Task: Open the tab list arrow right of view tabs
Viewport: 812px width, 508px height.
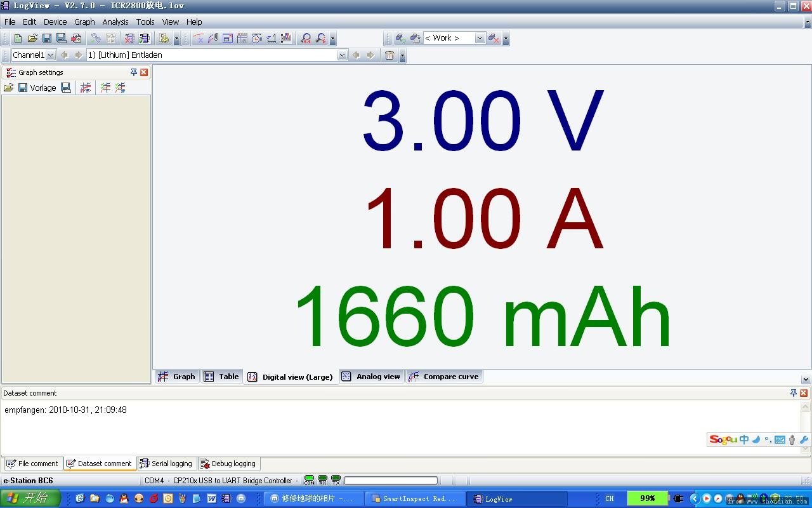Action: point(806,380)
